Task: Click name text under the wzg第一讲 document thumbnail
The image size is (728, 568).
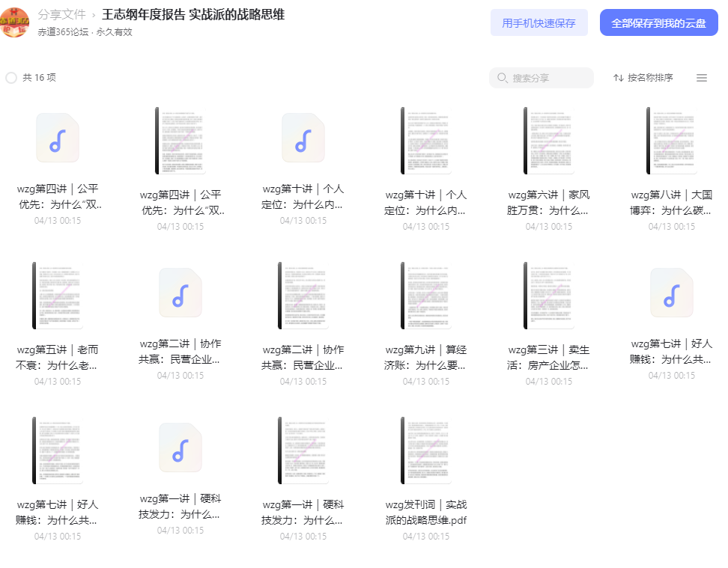Action: pyautogui.click(x=303, y=513)
